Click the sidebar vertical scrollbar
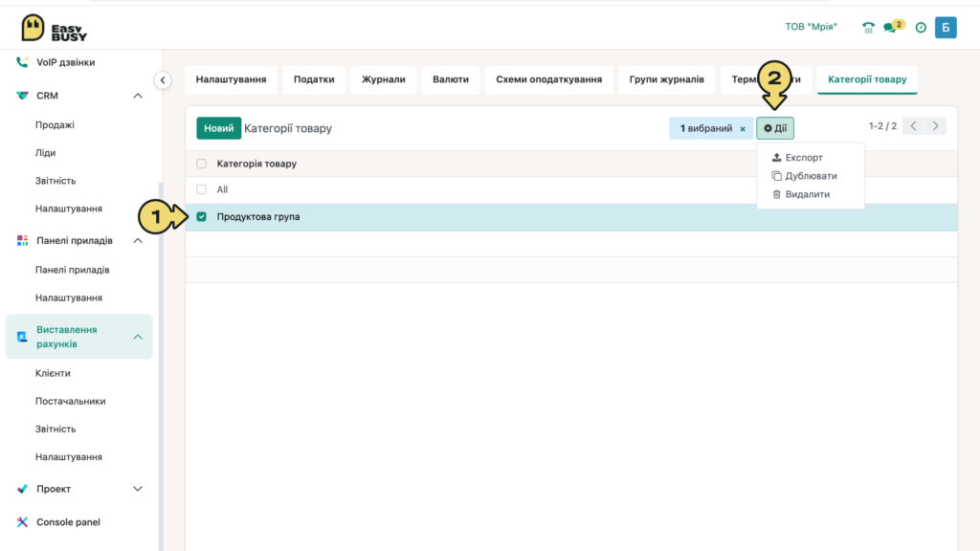 (160, 365)
